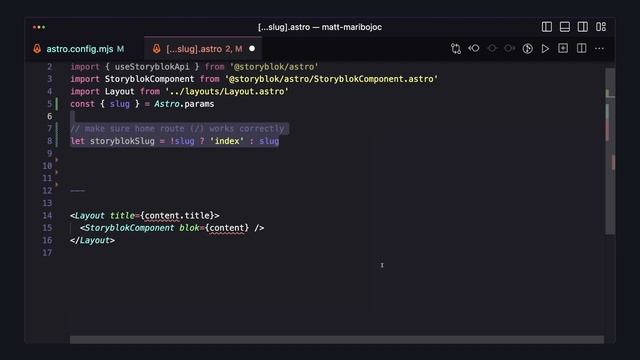
Task: Click the closing '</Layout>' tag
Action: click(92, 240)
